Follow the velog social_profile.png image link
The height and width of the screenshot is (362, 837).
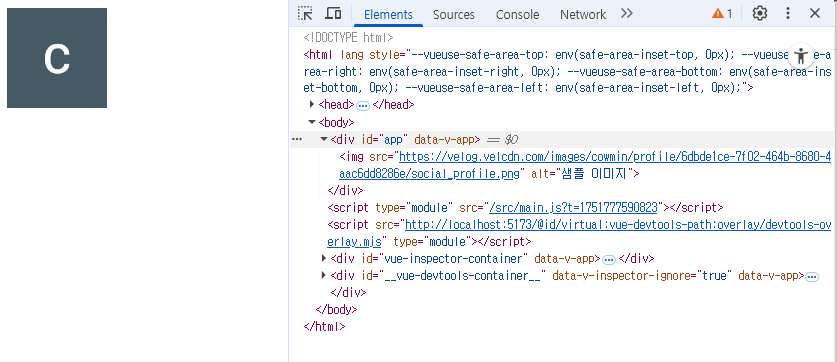(585, 165)
